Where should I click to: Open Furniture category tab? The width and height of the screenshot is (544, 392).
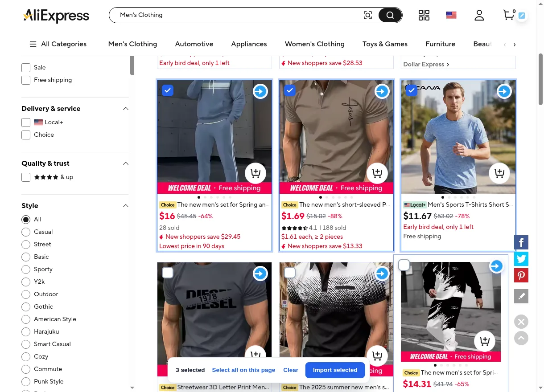click(440, 44)
